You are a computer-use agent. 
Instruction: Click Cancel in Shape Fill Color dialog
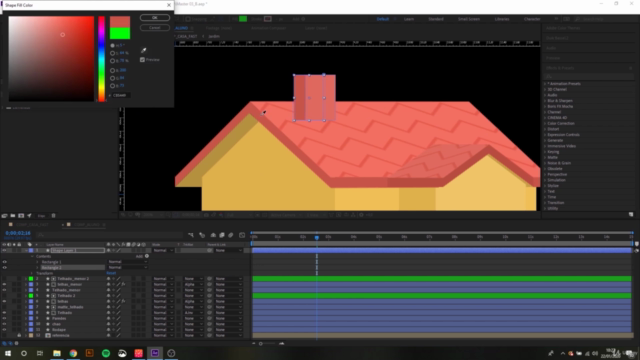pos(155,28)
